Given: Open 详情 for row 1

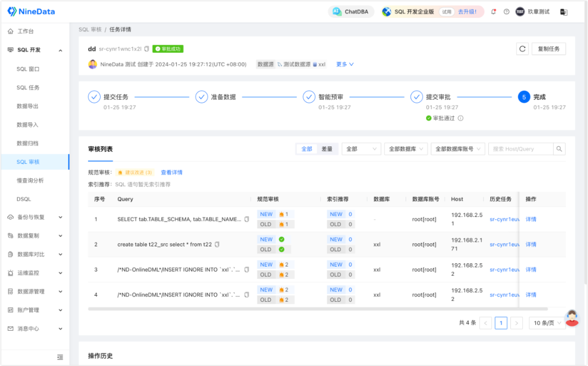Looking at the screenshot, I should click(531, 219).
